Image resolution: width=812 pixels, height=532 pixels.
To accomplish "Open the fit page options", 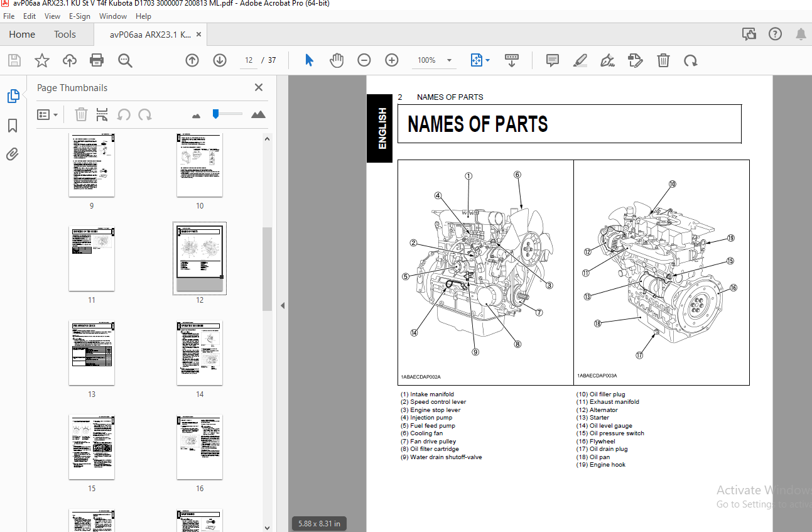I will (480, 60).
